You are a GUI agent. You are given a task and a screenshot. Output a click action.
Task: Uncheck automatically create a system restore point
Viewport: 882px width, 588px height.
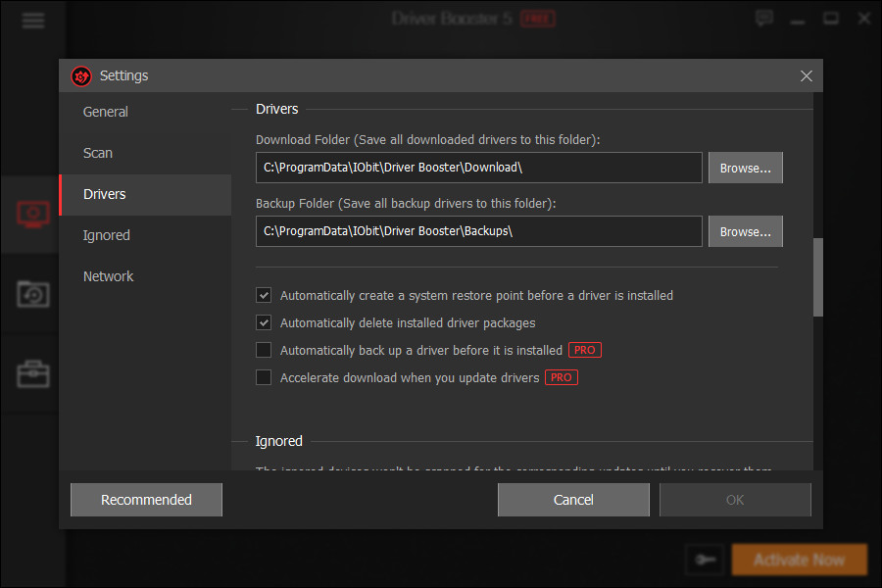264,295
